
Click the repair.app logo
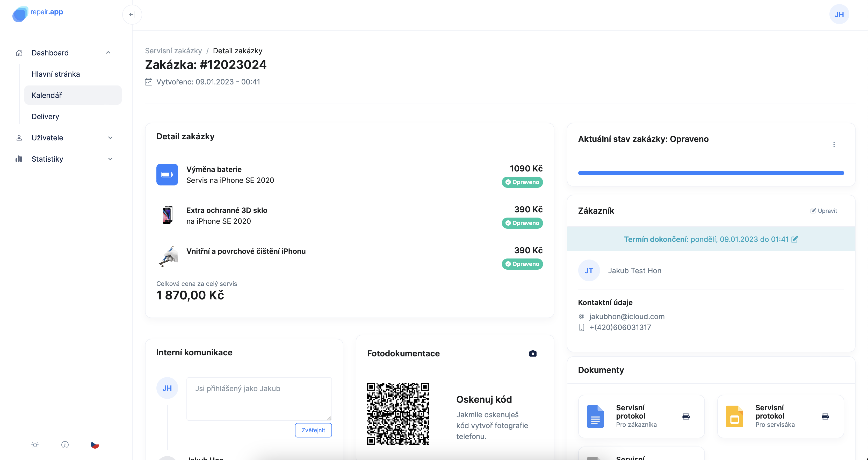point(37,14)
